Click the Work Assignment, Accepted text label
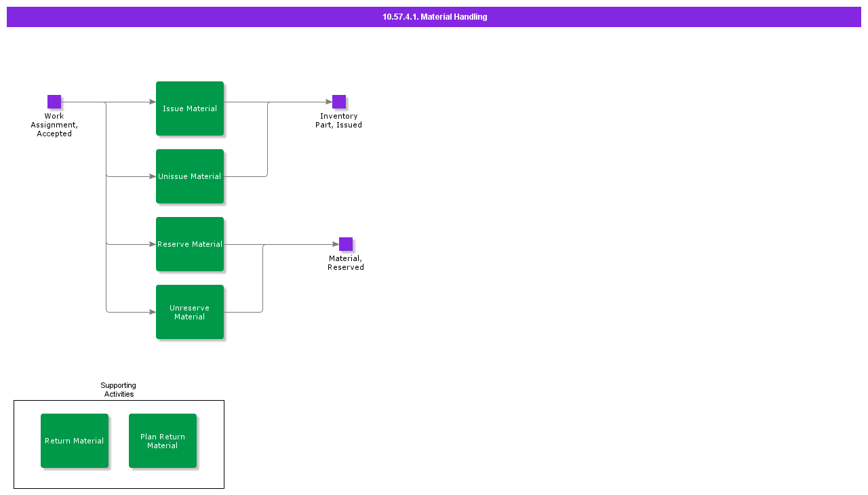Viewport: 868px width, 495px height. tap(54, 125)
